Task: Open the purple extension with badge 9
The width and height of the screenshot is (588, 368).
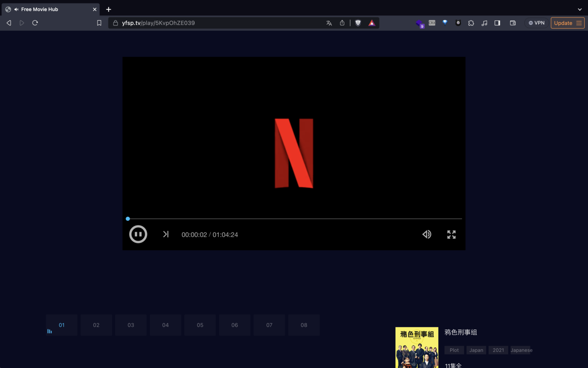Action: pyautogui.click(x=419, y=23)
